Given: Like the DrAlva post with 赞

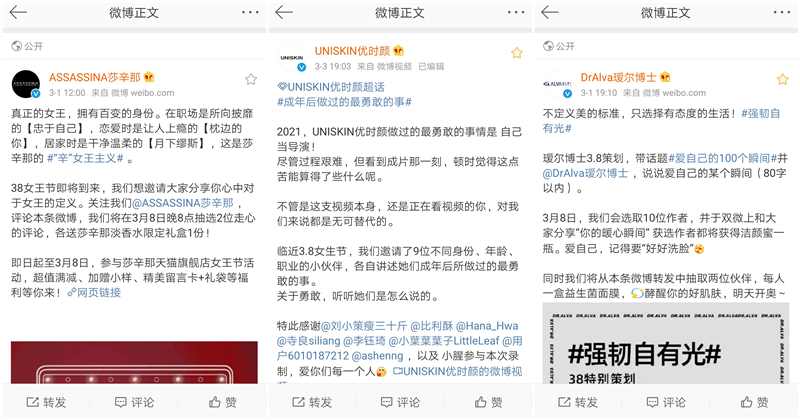Looking at the screenshot, I should click(x=754, y=402).
